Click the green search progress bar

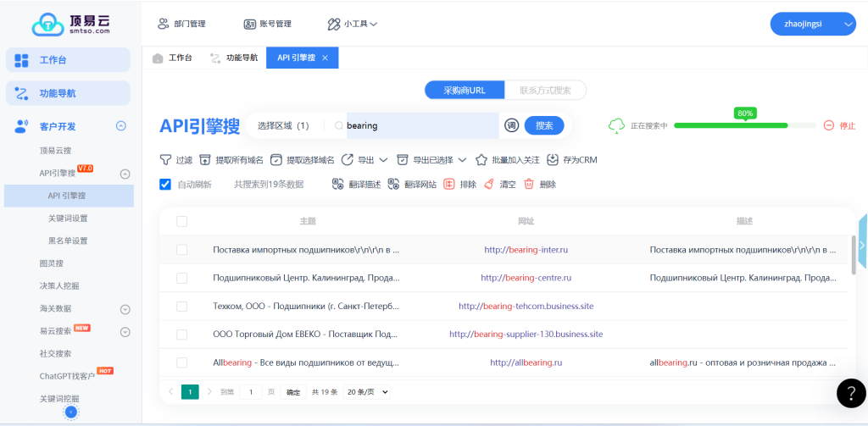point(731,125)
